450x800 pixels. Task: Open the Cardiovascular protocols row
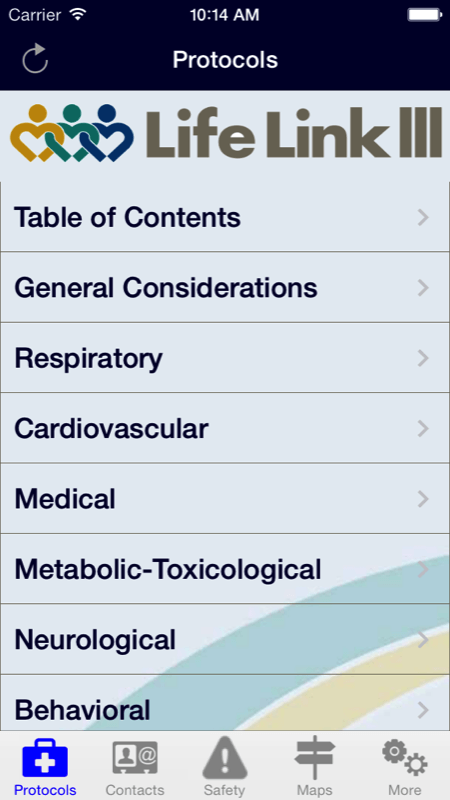click(225, 428)
